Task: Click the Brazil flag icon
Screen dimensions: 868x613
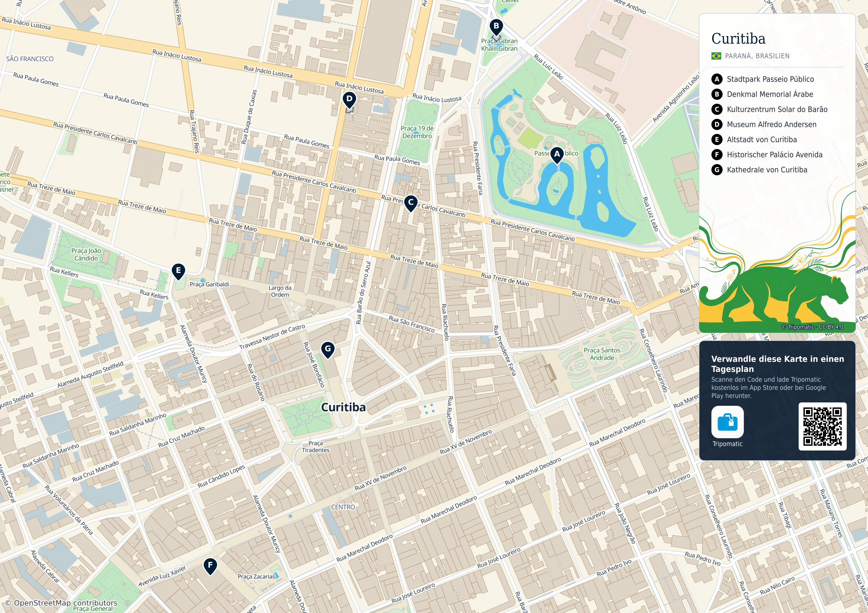Action: pyautogui.click(x=716, y=56)
